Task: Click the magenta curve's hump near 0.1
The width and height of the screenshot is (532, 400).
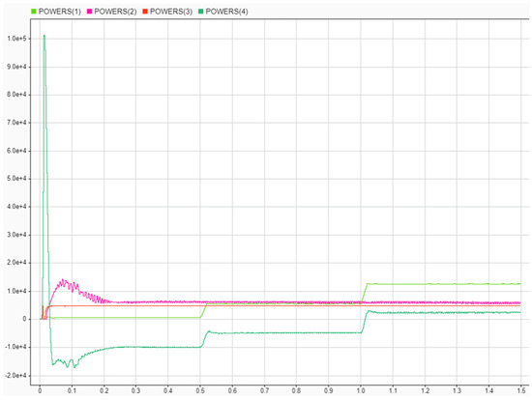Action: tap(64, 282)
